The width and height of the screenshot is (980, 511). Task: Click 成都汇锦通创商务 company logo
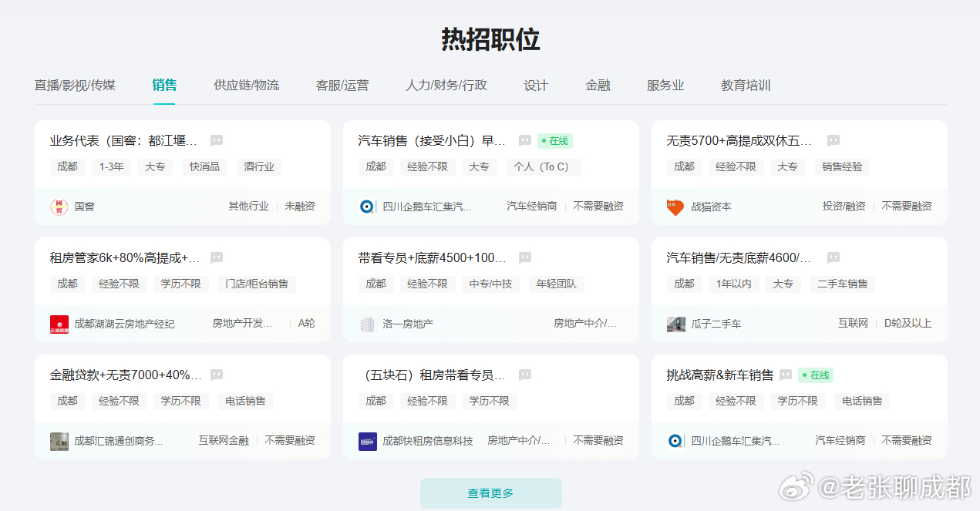(59, 441)
